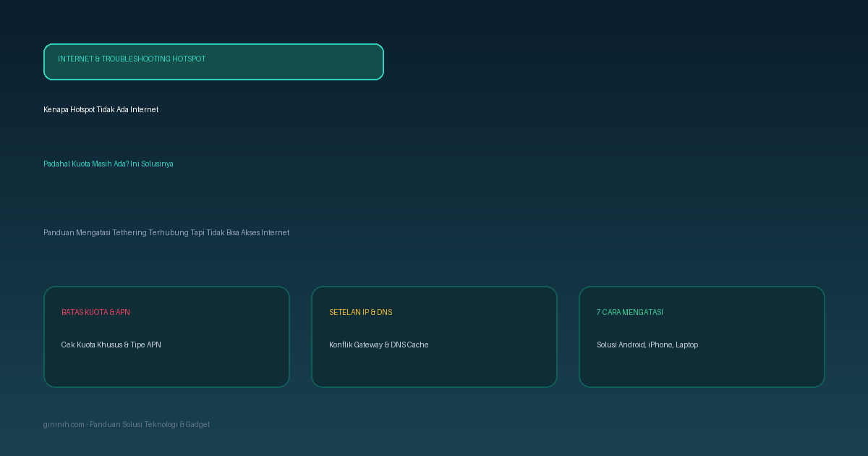Image resolution: width=868 pixels, height=456 pixels.
Task: Open the 7 Cara Mengatasi card
Action: click(702, 337)
